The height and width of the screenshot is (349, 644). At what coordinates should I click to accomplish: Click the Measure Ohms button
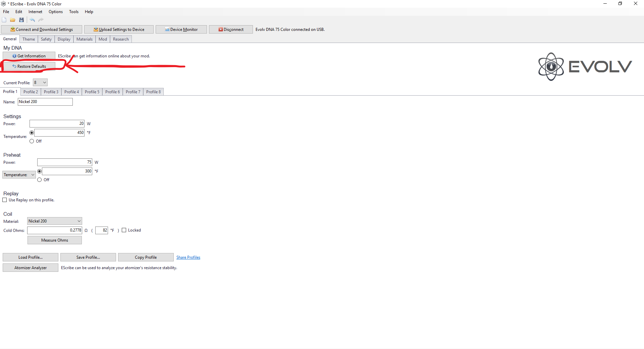(55, 240)
